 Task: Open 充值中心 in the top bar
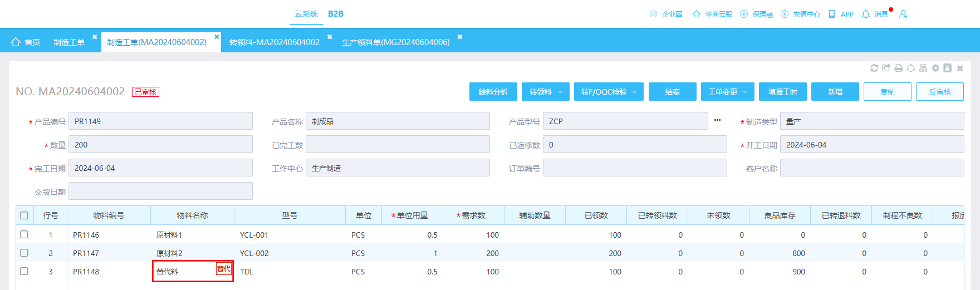(x=801, y=14)
